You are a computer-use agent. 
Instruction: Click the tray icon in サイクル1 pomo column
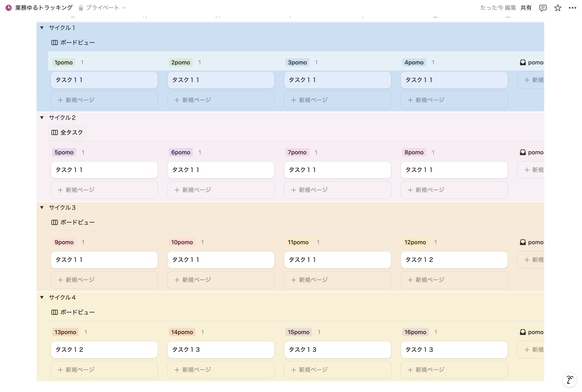pos(522,63)
